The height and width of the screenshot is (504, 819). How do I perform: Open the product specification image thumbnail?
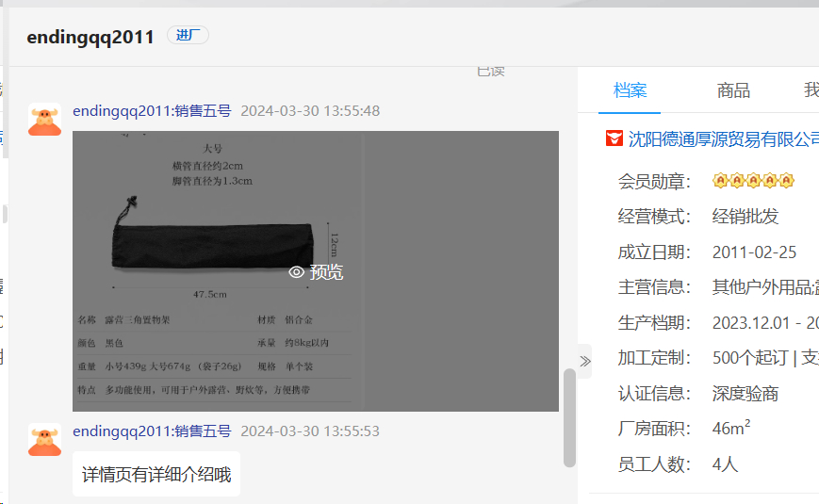tap(316, 271)
